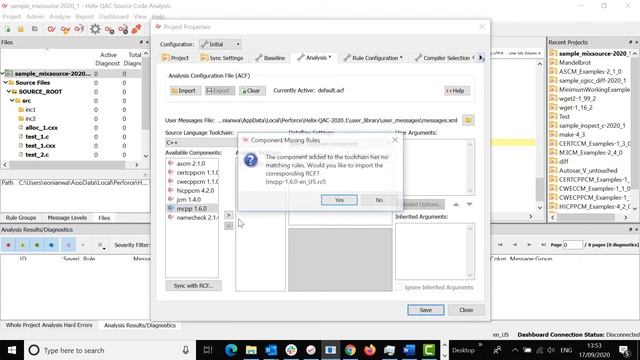Add selected component with right arrow button

coord(229,215)
